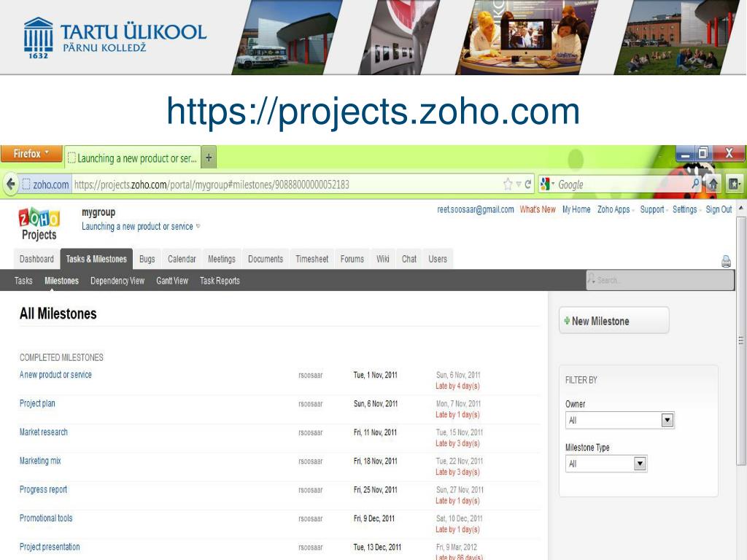The width and height of the screenshot is (747, 560).
Task: Open the Timesheet tab
Action: coord(311,259)
